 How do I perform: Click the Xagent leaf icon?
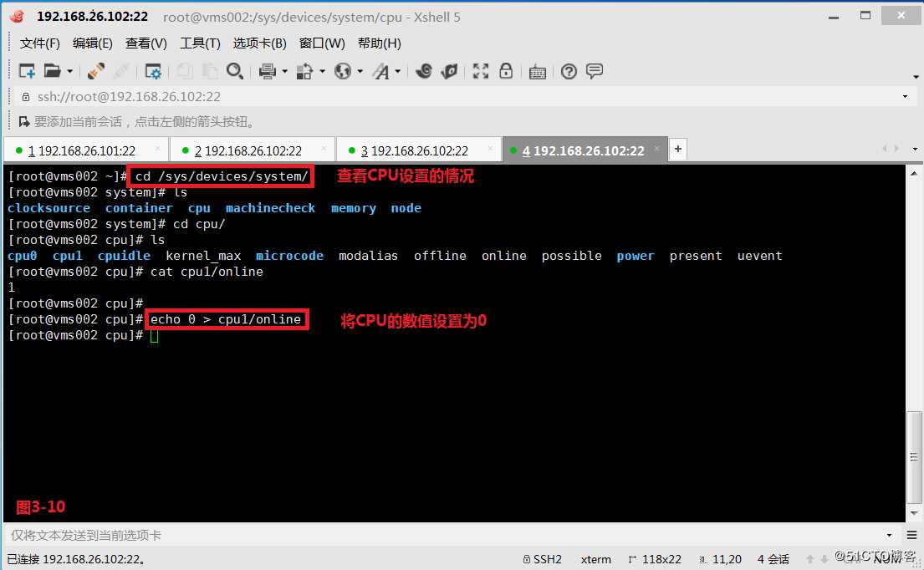click(450, 71)
